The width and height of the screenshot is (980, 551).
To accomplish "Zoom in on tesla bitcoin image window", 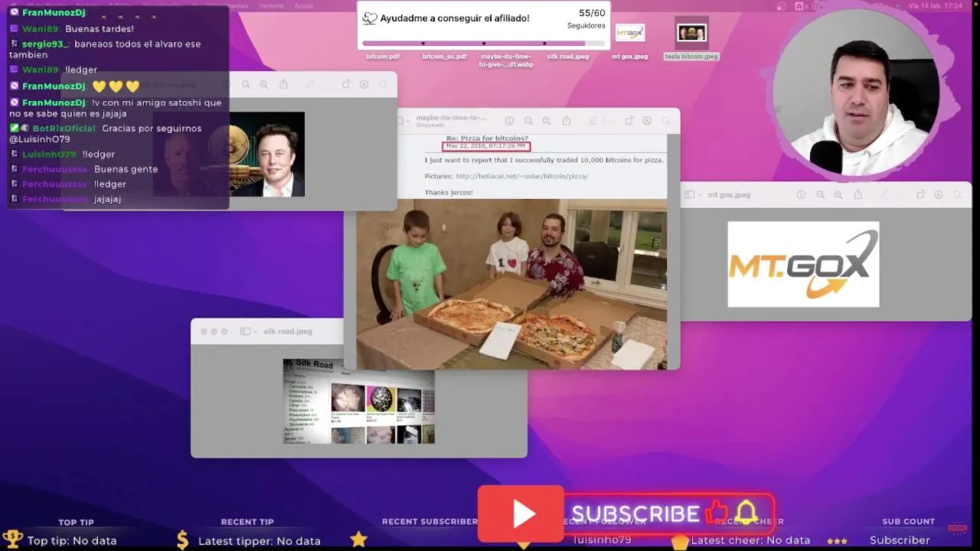I will (263, 85).
